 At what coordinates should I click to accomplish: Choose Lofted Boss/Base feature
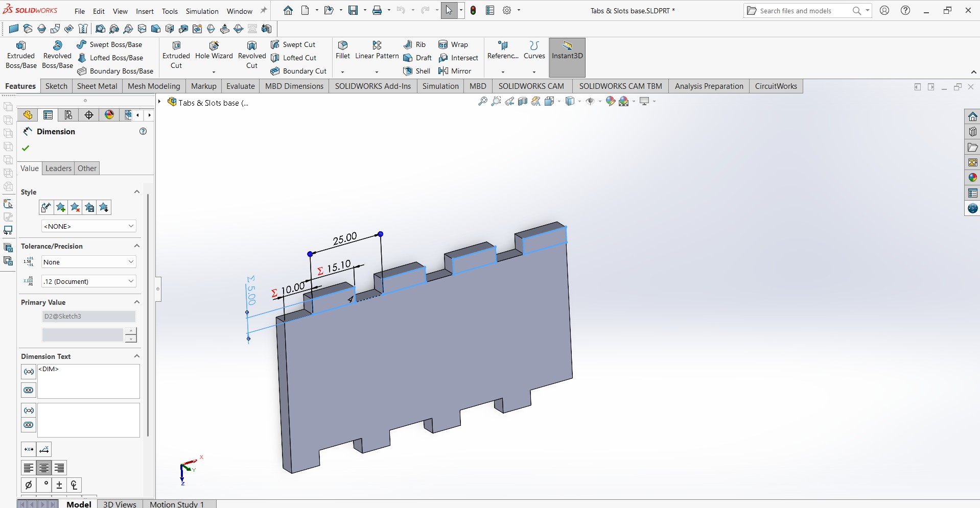(110, 58)
